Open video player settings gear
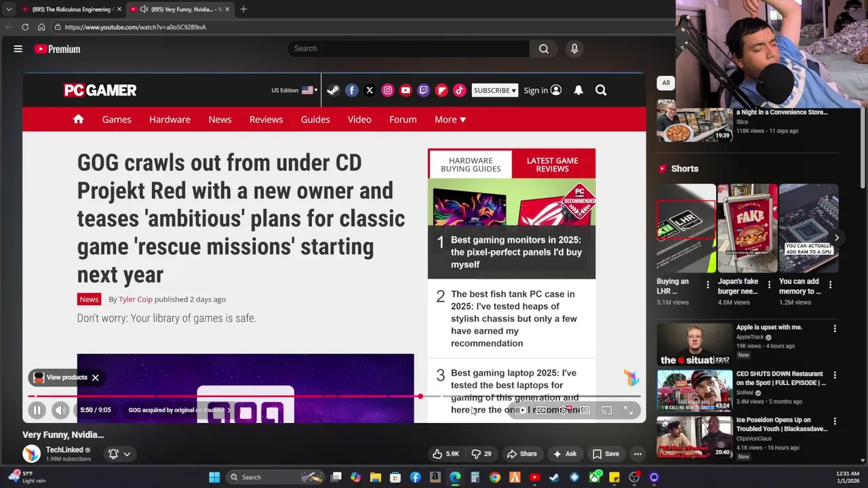This screenshot has height=488, width=868. 564,410
